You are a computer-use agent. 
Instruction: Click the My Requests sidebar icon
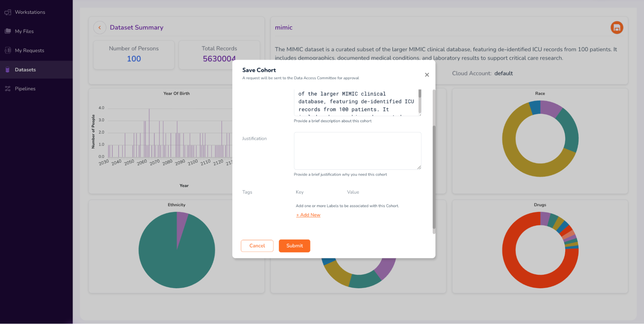tap(8, 51)
